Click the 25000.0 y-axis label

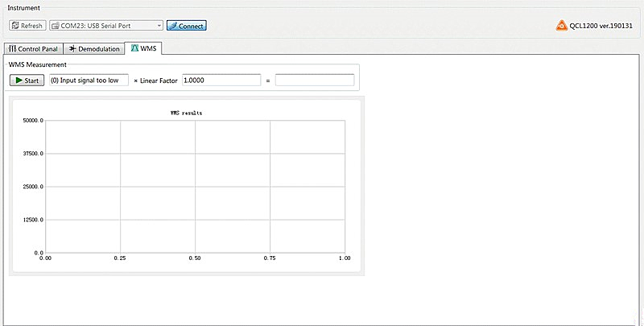(32, 187)
